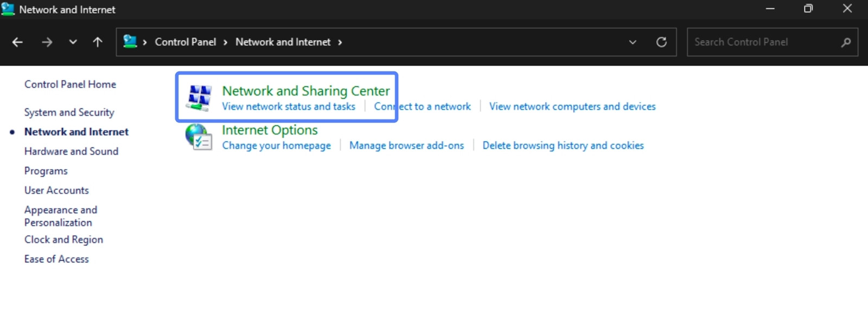This screenshot has width=868, height=310.
Task: Go to Control Panel Home
Action: [70, 84]
